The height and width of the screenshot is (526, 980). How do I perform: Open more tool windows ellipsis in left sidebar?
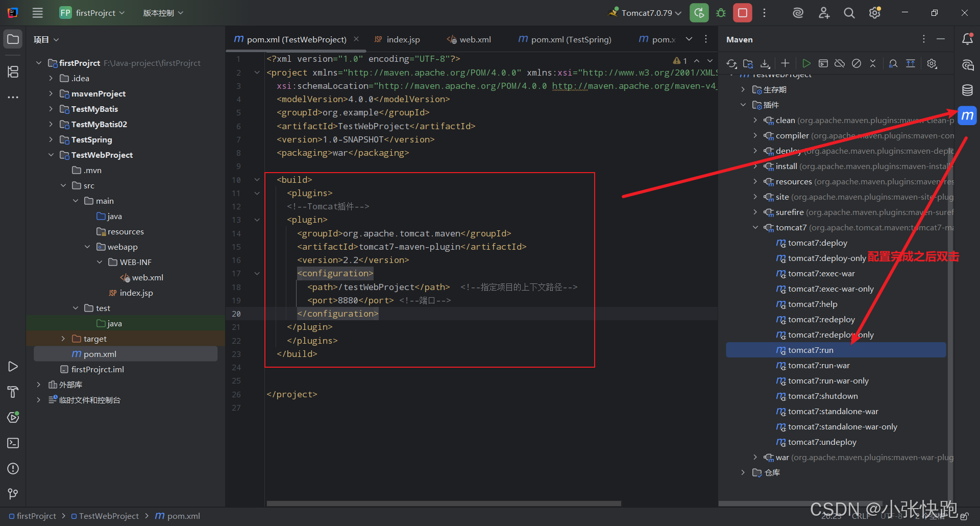coord(13,97)
